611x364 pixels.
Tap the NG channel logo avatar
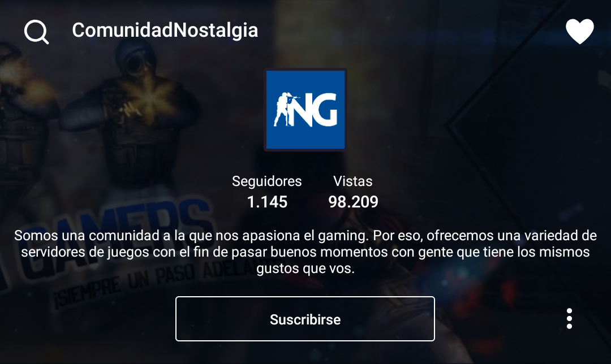click(305, 110)
